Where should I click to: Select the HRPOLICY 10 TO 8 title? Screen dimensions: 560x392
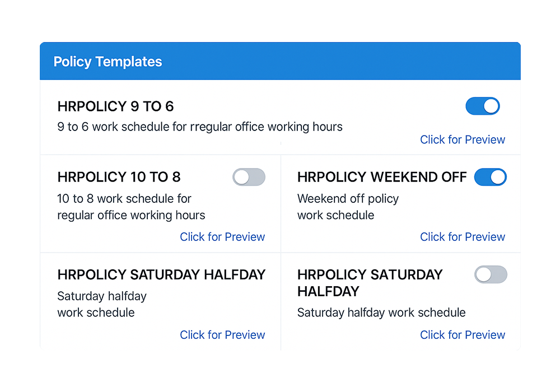tap(119, 177)
